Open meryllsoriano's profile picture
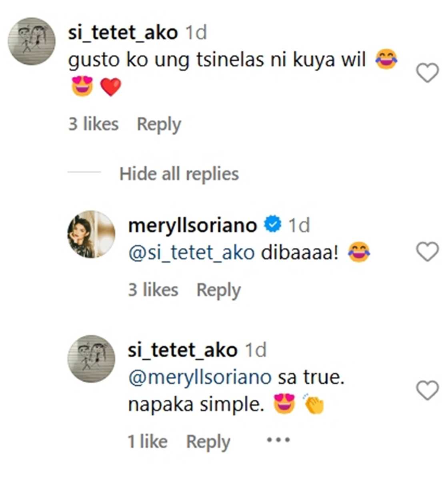Viewport: 448px width, 478px height. coord(92,235)
